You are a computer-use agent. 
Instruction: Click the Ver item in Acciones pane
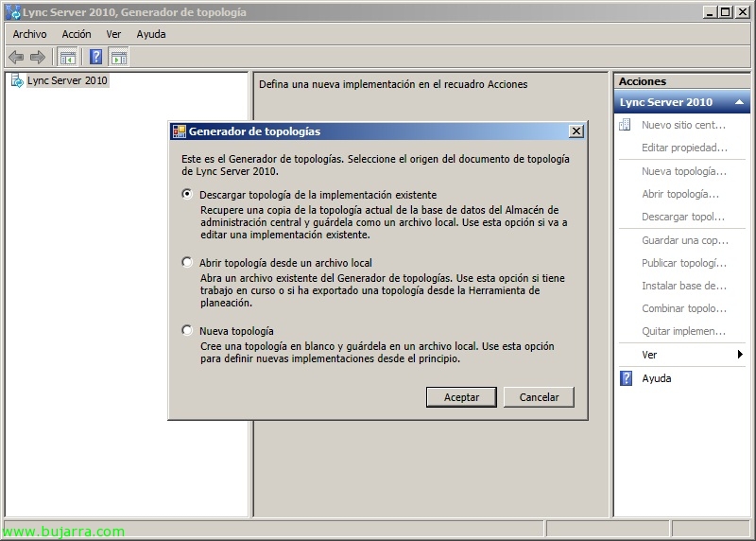point(649,355)
